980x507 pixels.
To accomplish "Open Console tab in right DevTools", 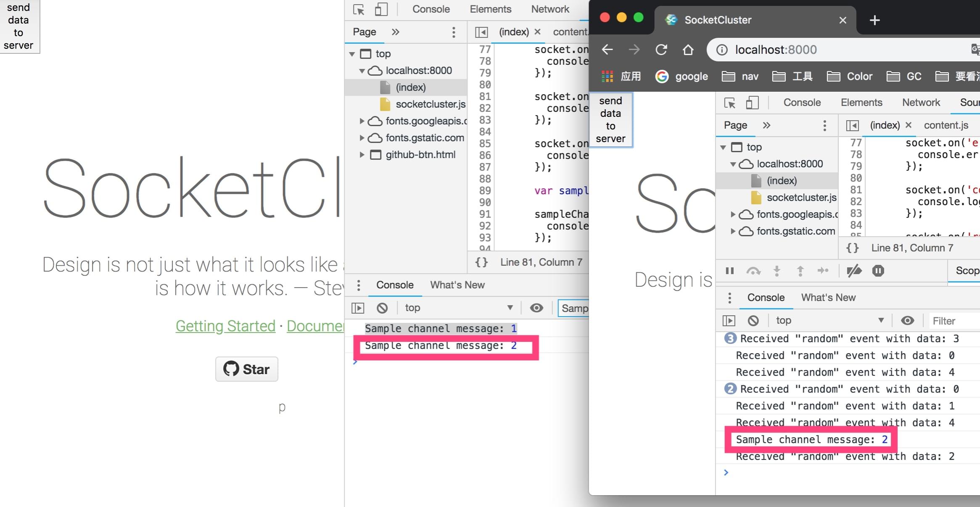I will [802, 103].
